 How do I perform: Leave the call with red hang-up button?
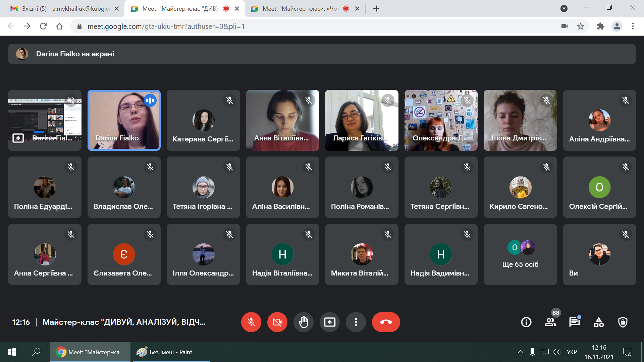(386, 322)
